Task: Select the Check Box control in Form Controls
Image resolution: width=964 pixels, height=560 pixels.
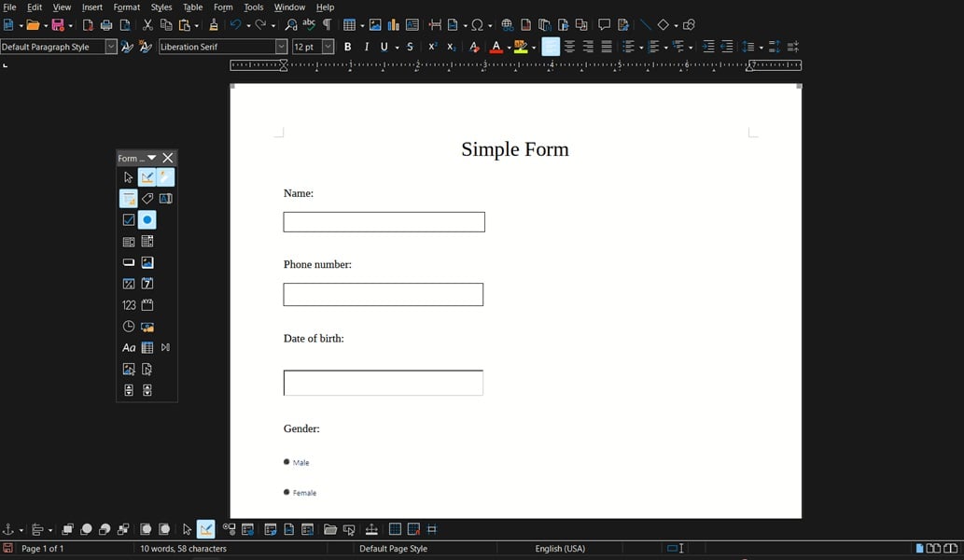Action: click(129, 220)
